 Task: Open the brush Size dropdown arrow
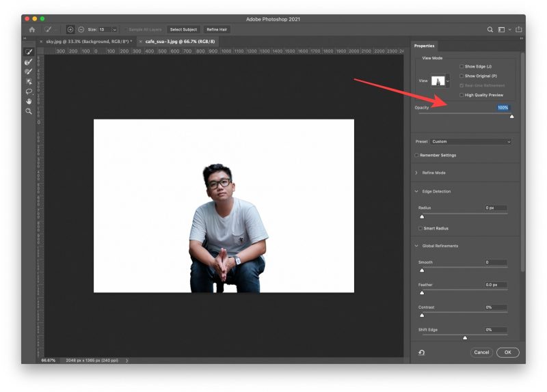[x=114, y=30]
